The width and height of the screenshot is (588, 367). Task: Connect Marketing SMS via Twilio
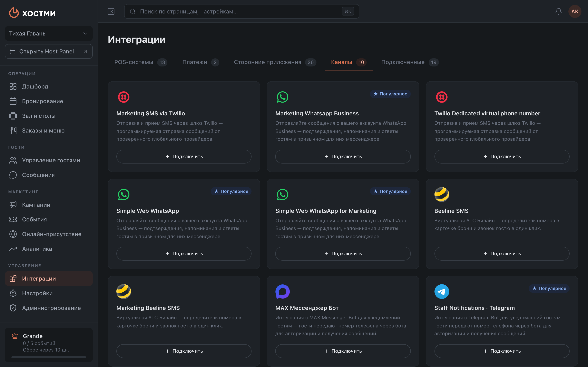[184, 157]
